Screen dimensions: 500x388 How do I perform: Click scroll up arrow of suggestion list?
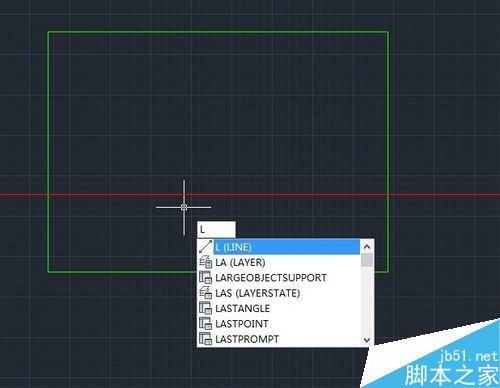[x=367, y=247]
